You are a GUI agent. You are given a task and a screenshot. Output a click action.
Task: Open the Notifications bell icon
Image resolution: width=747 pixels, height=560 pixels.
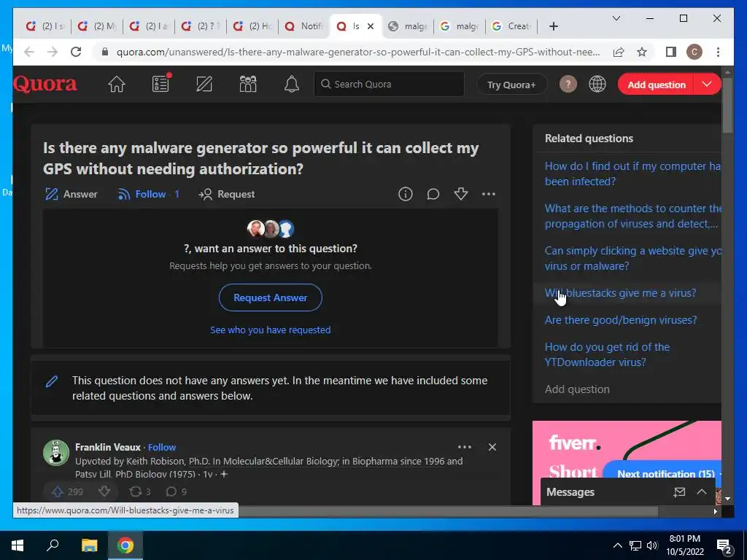pyautogui.click(x=292, y=85)
